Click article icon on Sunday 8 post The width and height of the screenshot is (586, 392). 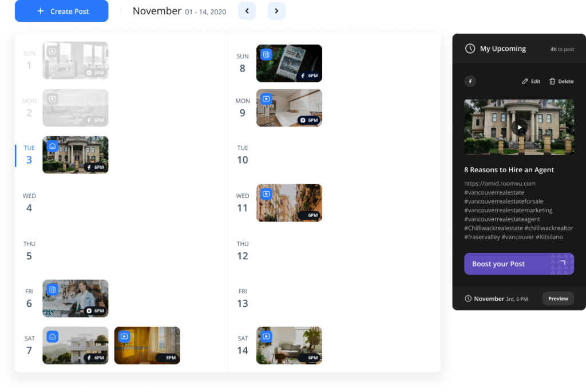click(x=266, y=54)
